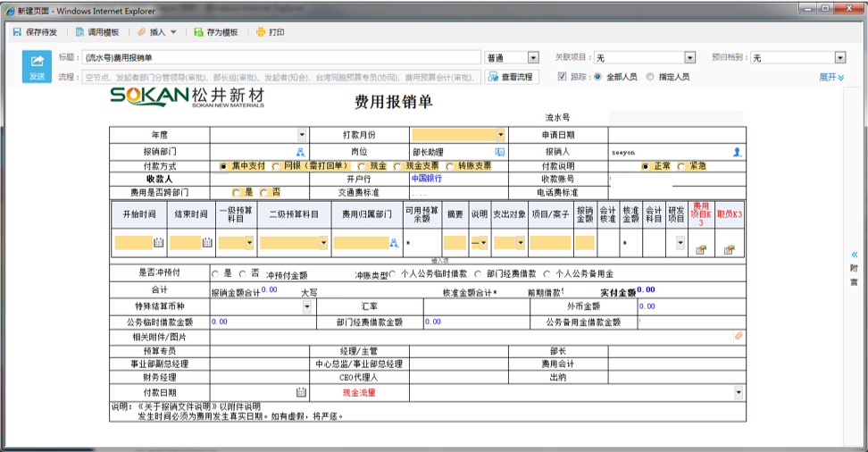Select 否 for 费用是否跨部门
This screenshot has height=452, width=868.
[x=263, y=193]
